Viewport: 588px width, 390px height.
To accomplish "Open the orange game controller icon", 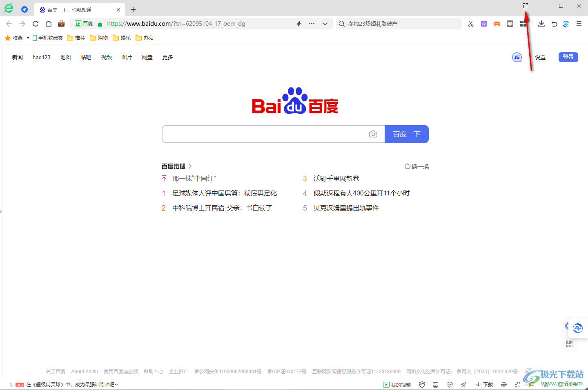I will tap(497, 24).
